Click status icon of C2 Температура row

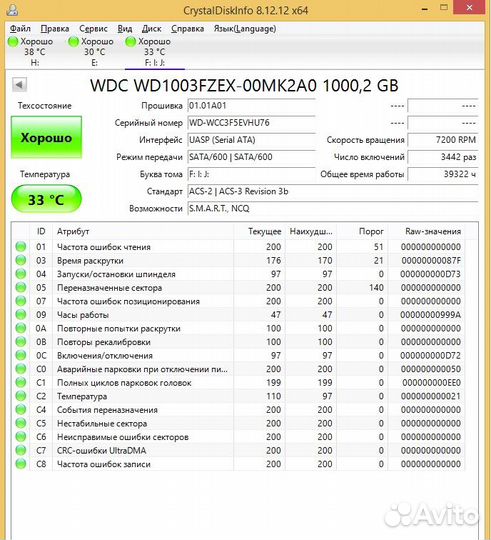[21, 396]
